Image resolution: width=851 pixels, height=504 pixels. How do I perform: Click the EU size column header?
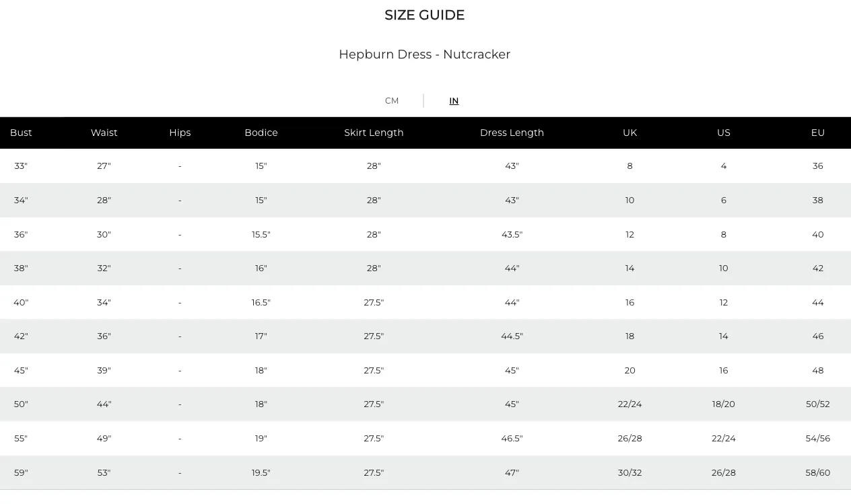[x=818, y=133]
